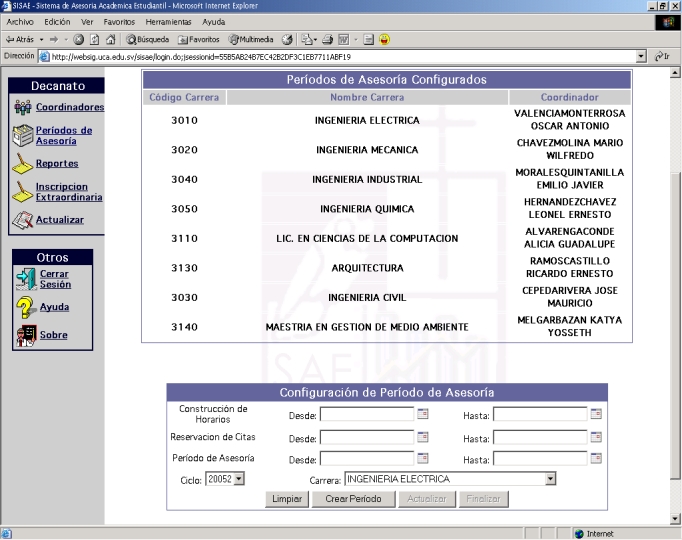Open the Ver menu
Image resolution: width=682 pixels, height=540 pixels.
(87, 22)
